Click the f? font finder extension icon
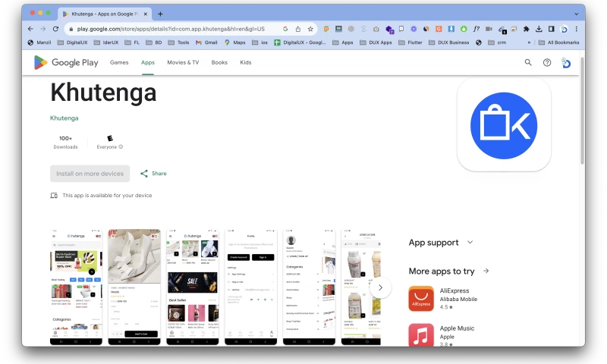Image resolution: width=607 pixels, height=364 pixels. (476, 29)
